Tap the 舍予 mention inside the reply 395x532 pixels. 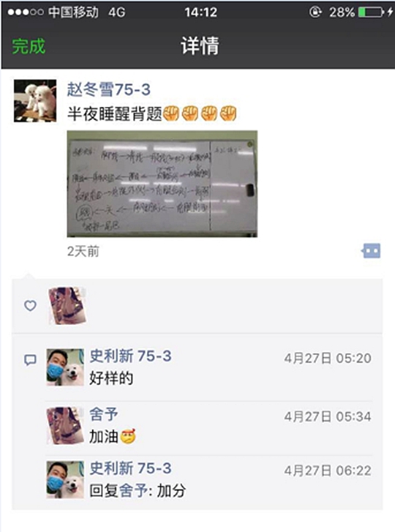134,490
